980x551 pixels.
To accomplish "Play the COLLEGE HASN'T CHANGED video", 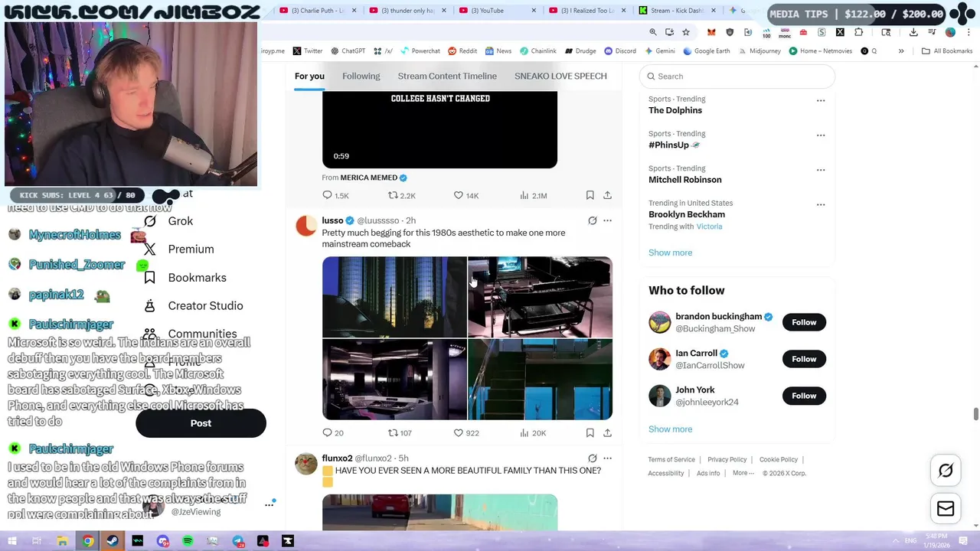I will pyautogui.click(x=439, y=129).
